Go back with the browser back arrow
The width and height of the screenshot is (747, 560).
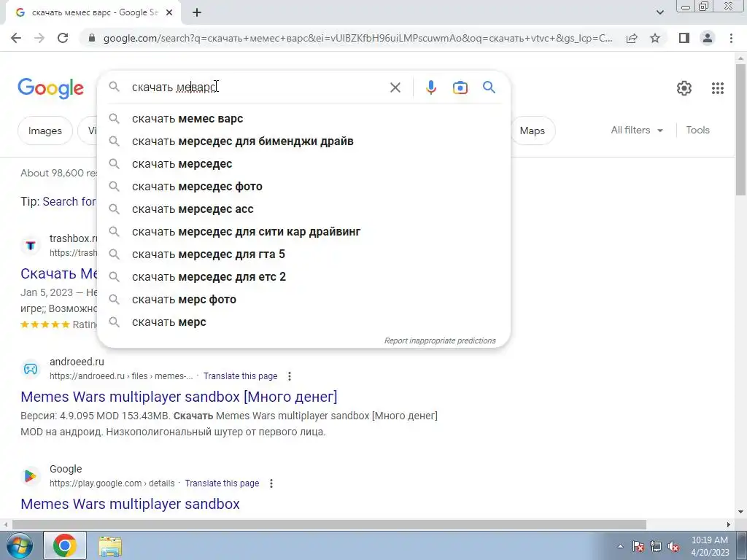pos(16,38)
